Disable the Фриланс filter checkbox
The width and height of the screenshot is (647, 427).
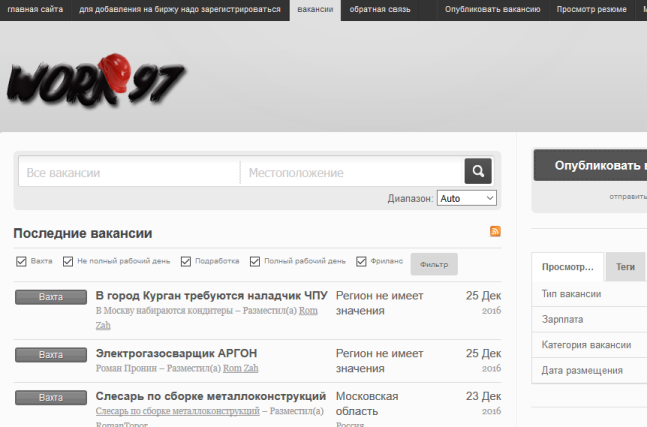point(362,262)
